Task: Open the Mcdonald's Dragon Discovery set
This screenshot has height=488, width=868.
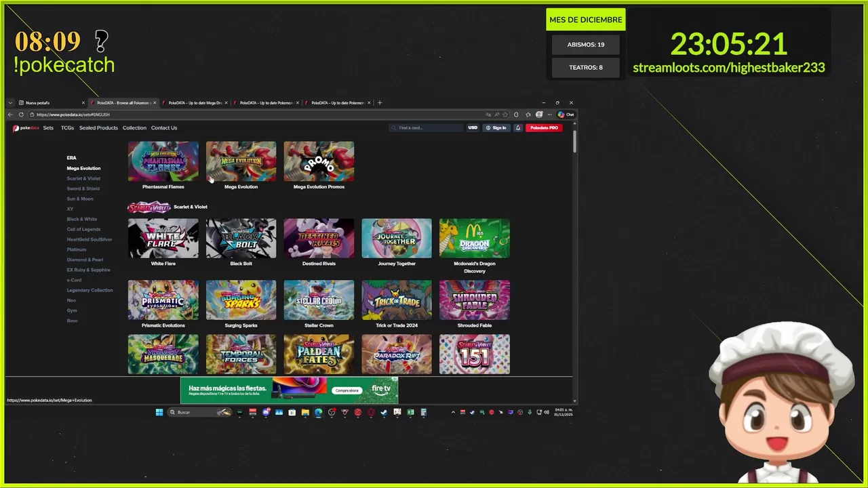Action: pyautogui.click(x=475, y=238)
